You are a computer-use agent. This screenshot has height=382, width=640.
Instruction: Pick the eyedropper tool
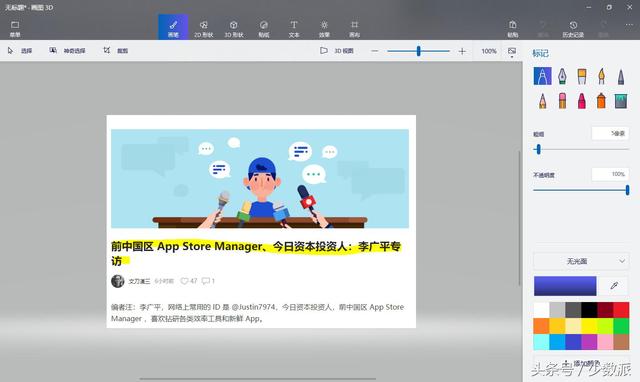614,286
